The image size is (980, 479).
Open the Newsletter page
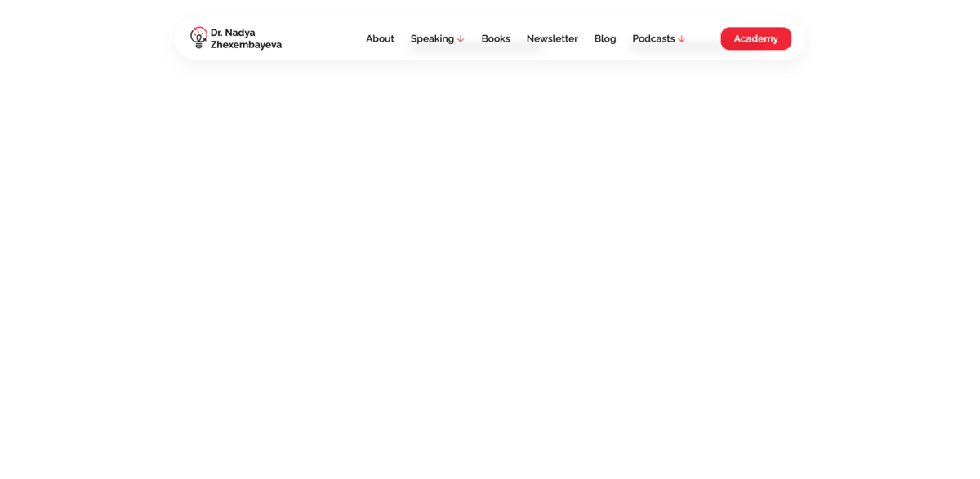(552, 38)
